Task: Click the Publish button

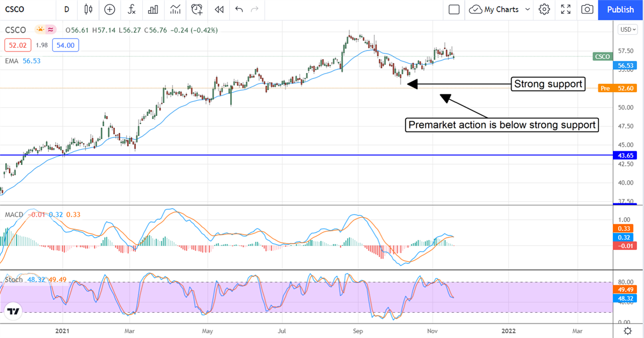Action: pos(620,9)
